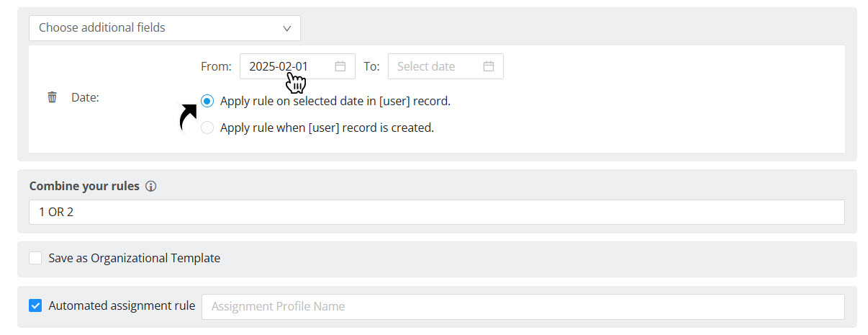The height and width of the screenshot is (335, 868).
Task: Click info icon beside Combine your rules
Action: [150, 187]
